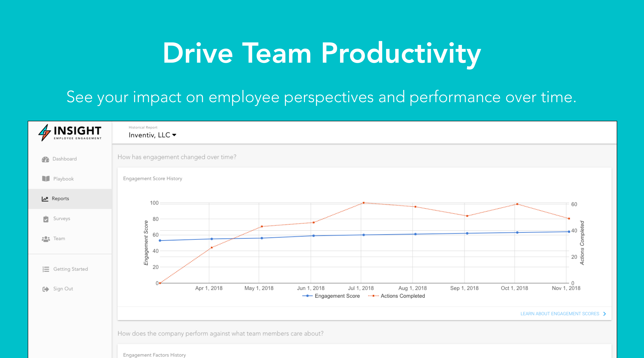The image size is (644, 358).
Task: Click the Sign Out exit icon
Action: pos(46,289)
